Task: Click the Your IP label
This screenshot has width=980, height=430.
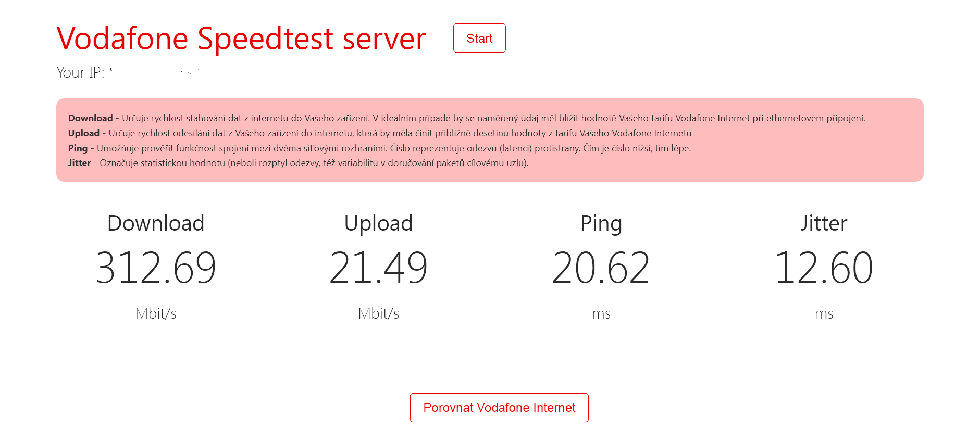Action: (x=80, y=72)
